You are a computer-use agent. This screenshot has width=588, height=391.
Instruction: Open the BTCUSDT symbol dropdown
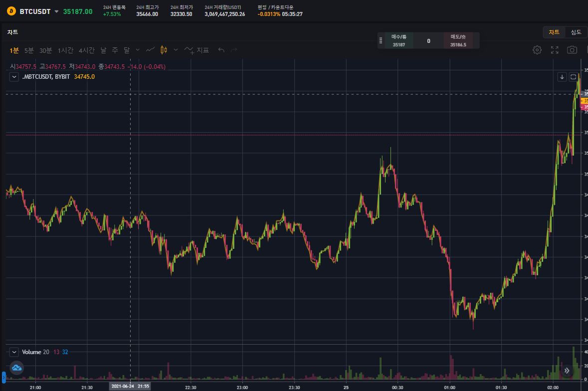(x=56, y=11)
